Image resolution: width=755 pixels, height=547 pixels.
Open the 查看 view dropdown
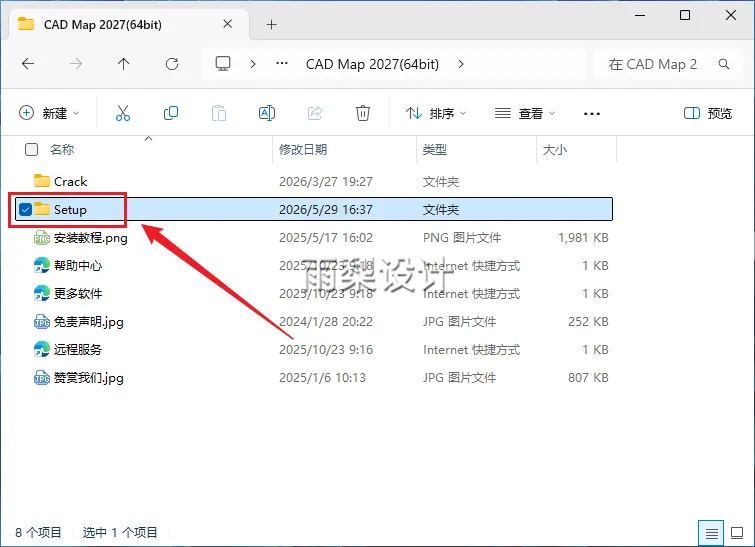point(525,113)
